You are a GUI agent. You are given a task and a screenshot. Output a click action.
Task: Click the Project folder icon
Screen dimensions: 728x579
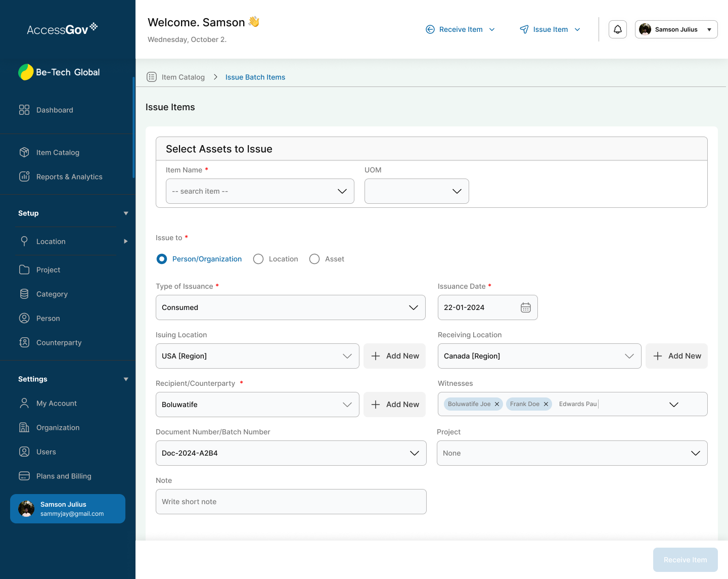24,270
